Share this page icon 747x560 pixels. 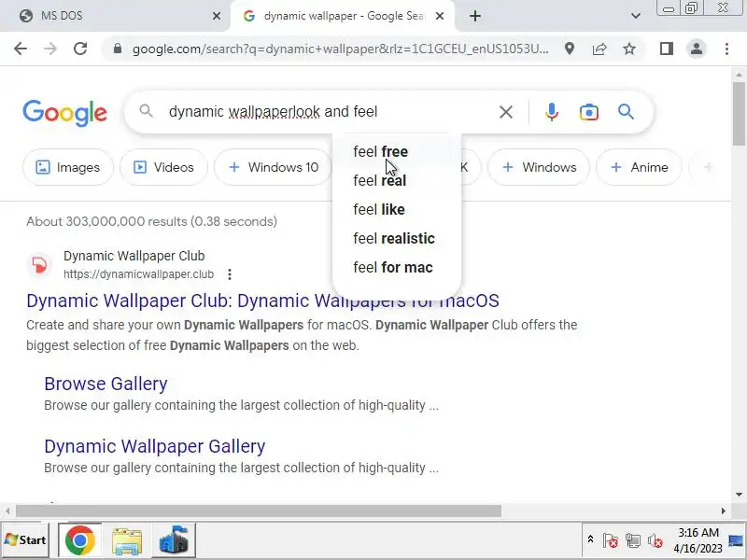[599, 49]
